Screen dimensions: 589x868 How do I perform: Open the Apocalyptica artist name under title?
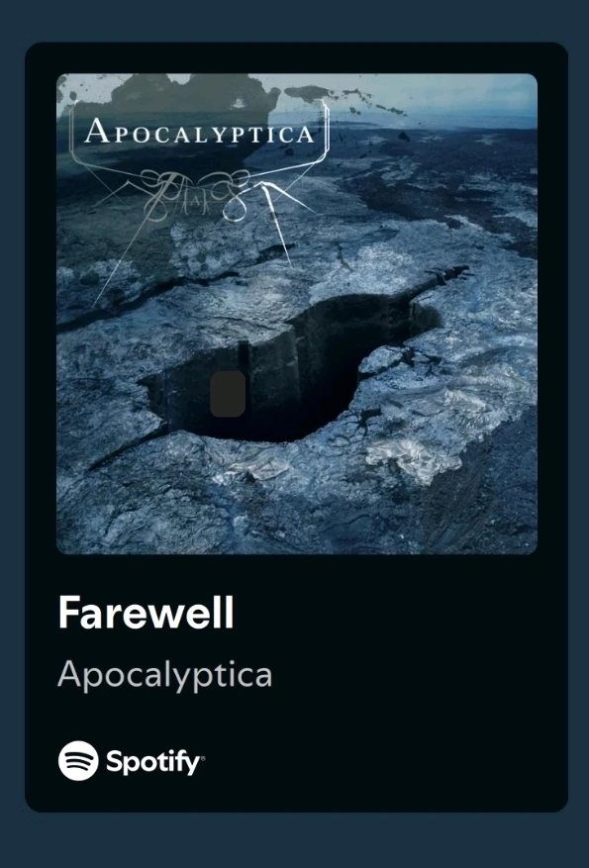pos(165,675)
